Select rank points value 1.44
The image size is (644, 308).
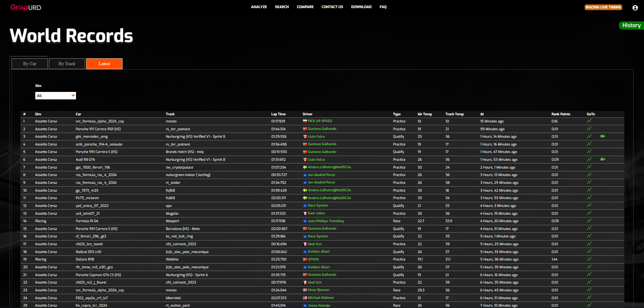[x=554, y=259]
